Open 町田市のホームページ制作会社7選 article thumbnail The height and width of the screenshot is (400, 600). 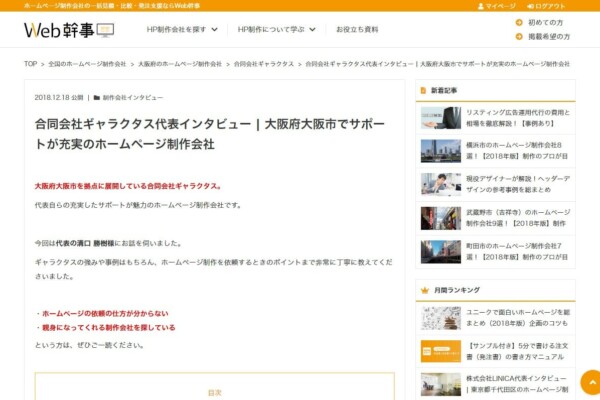(x=441, y=252)
